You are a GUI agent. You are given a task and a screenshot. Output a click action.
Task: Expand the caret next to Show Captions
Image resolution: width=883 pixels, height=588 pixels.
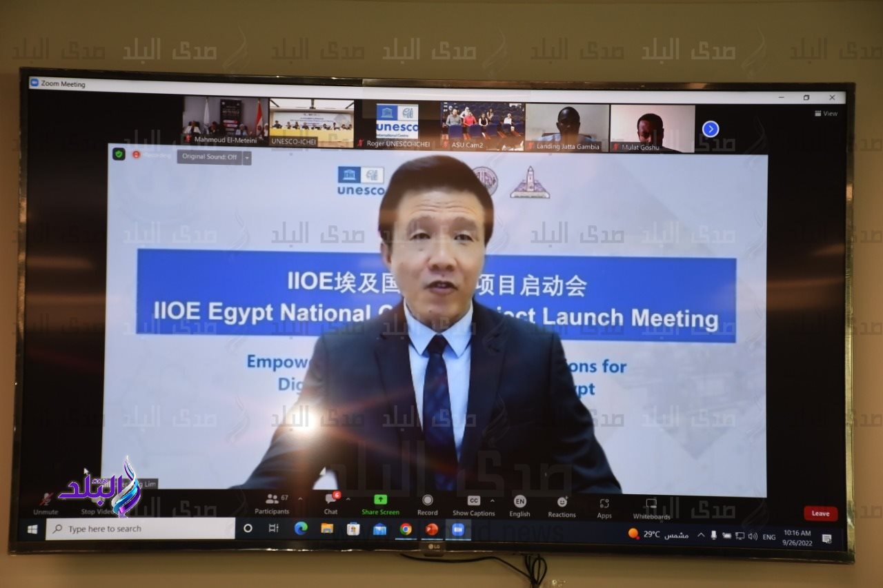[x=492, y=500]
